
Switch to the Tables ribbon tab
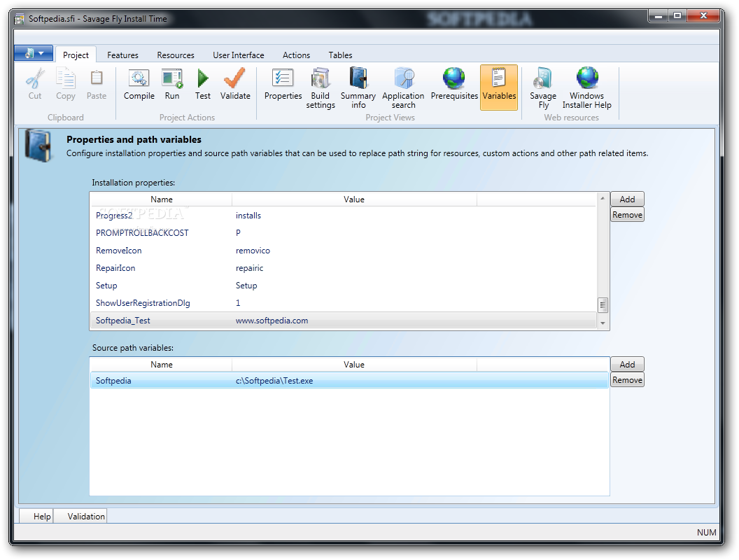click(x=340, y=55)
